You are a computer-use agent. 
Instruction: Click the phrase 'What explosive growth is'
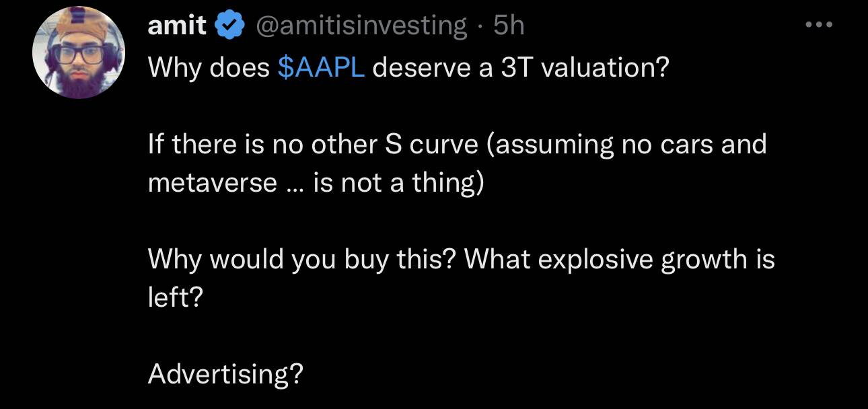620,260
